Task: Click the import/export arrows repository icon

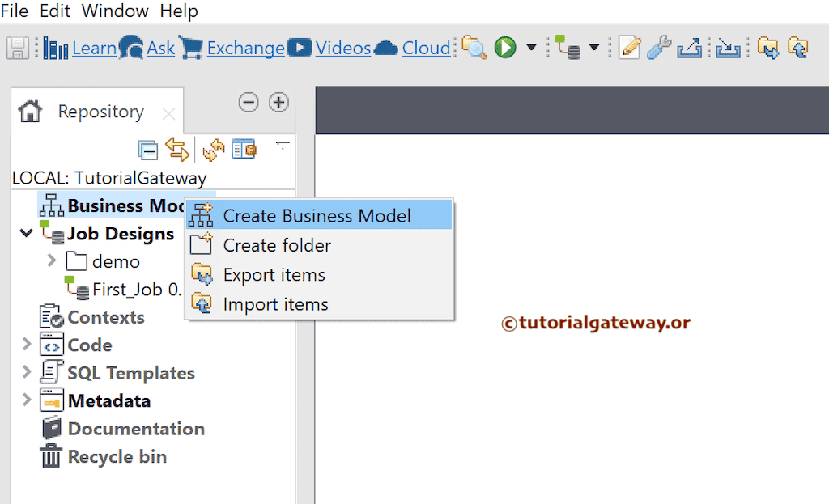Action: [176, 149]
